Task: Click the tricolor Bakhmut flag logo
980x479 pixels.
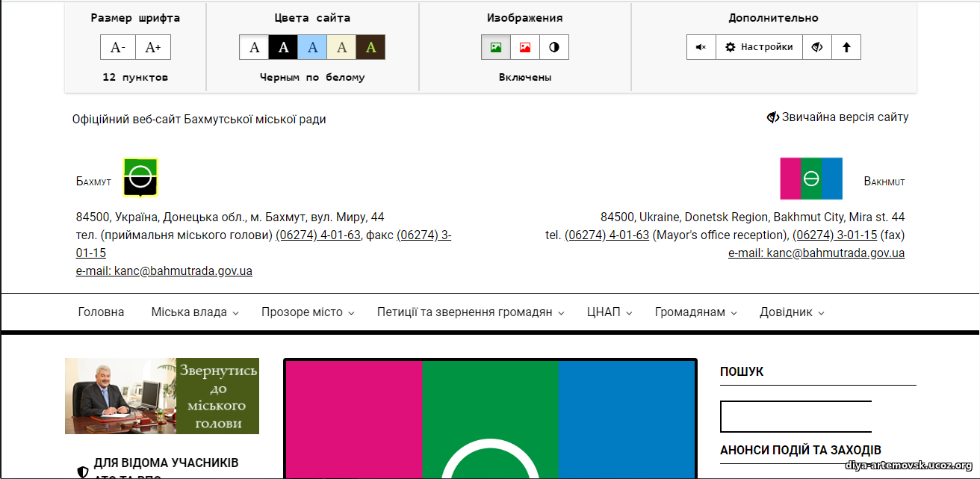Action: [811, 179]
